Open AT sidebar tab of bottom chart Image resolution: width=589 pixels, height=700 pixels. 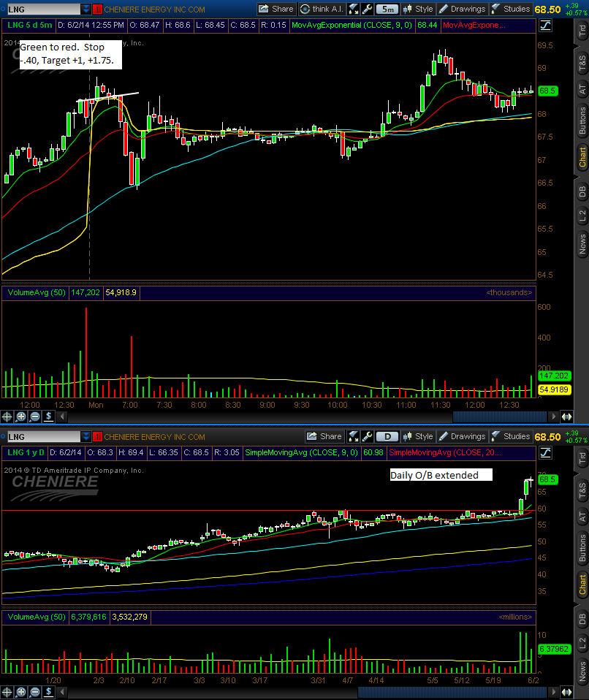[582, 517]
